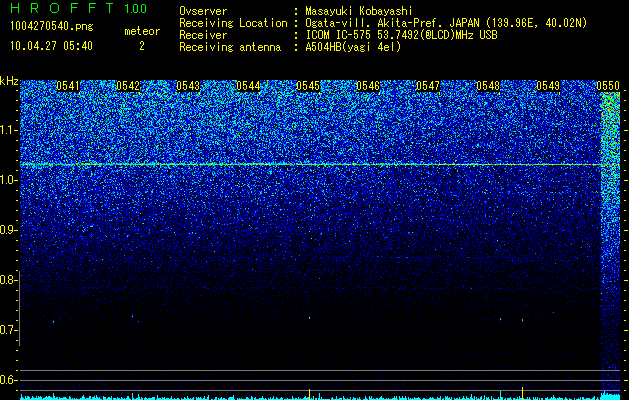629x400 pixels.
Task: Click the kHz axis unit label
Action: click(x=9, y=81)
